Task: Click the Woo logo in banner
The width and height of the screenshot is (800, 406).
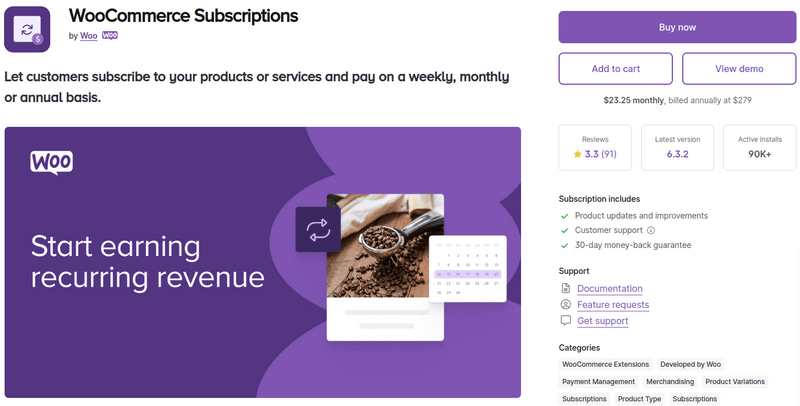Action: [x=51, y=162]
